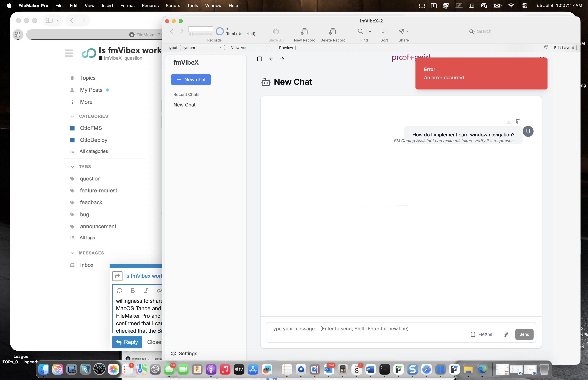
Task: Click the New chat button
Action: (191, 79)
